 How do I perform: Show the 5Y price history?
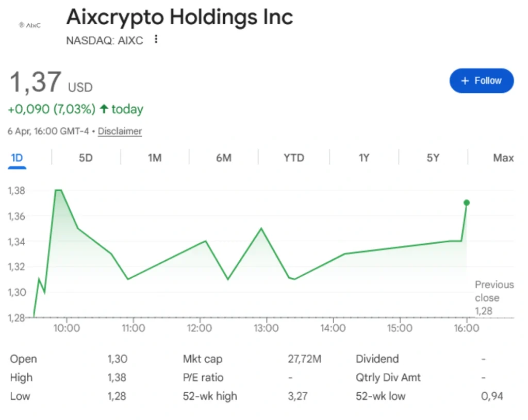click(433, 158)
